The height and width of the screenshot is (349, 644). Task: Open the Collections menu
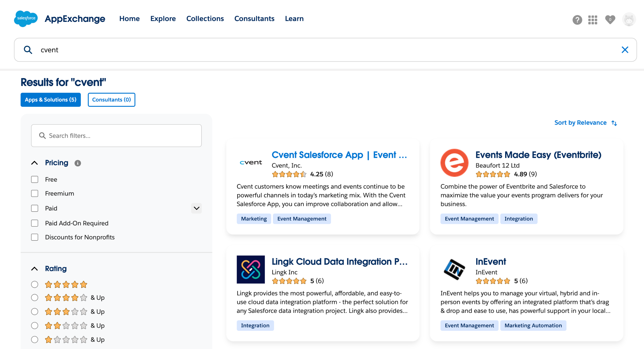point(205,19)
